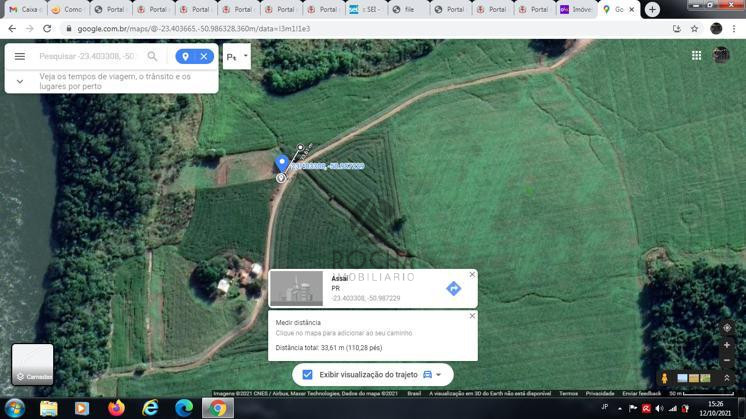The height and width of the screenshot is (419, 746).
Task: Select the Street View pegman
Action: pos(665,379)
